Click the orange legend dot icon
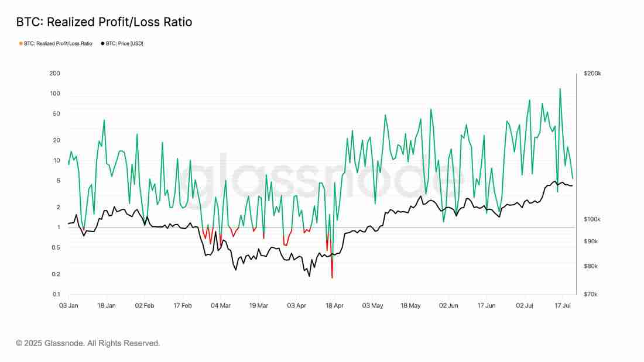 tap(19, 43)
